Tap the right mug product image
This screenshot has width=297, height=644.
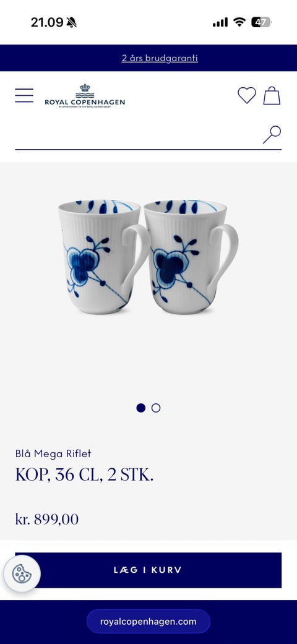[x=191, y=257]
